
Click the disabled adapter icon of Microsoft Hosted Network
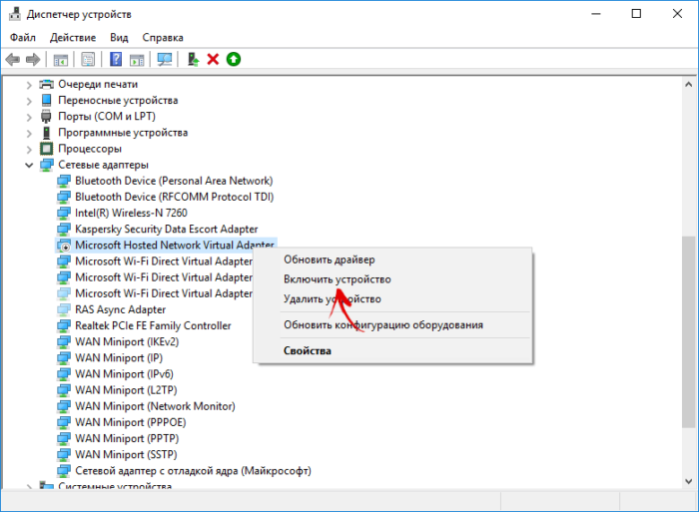click(64, 245)
